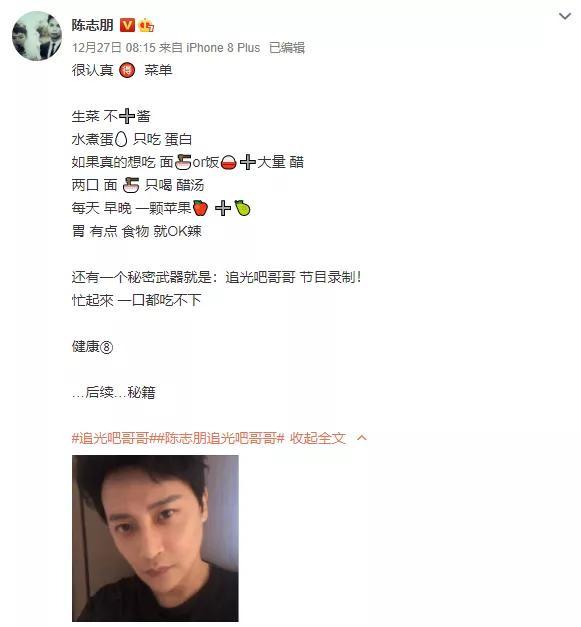This screenshot has width=581, height=627.
Task: Click the upward caret next to 收起全文
Action: tap(361, 438)
